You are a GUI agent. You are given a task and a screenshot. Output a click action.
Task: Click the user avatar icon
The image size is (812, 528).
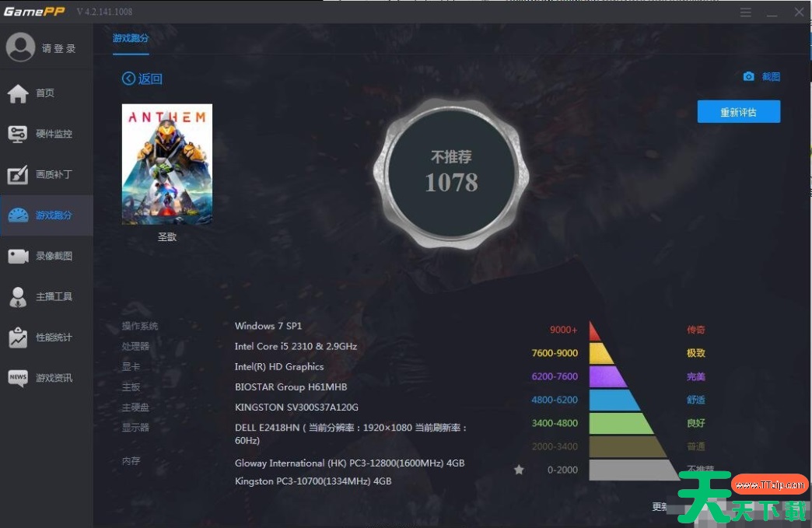tap(21, 47)
